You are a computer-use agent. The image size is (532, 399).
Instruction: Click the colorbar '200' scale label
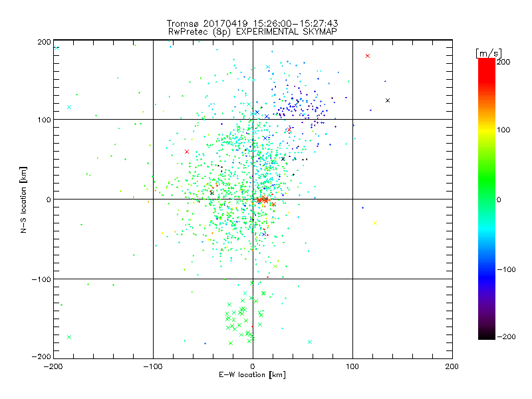click(x=503, y=62)
